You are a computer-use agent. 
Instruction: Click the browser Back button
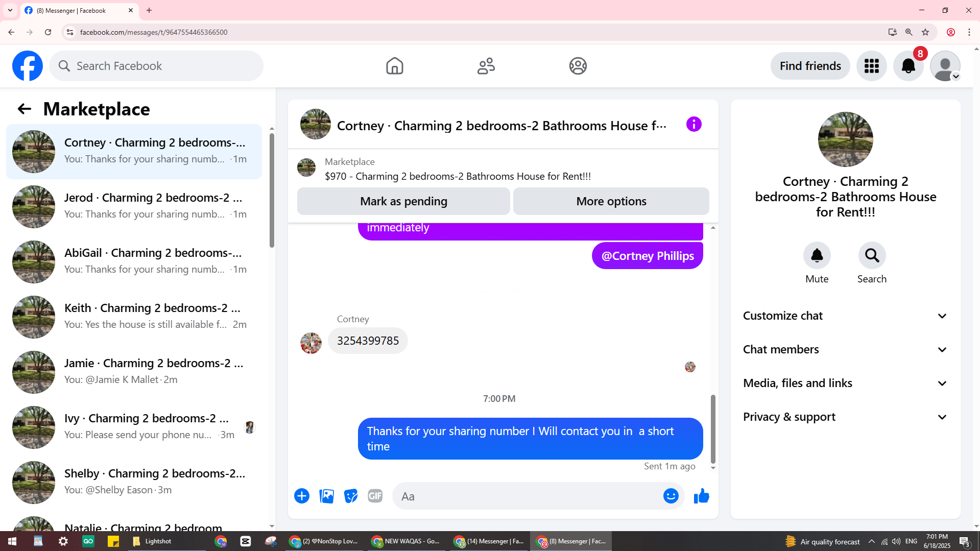point(11,32)
